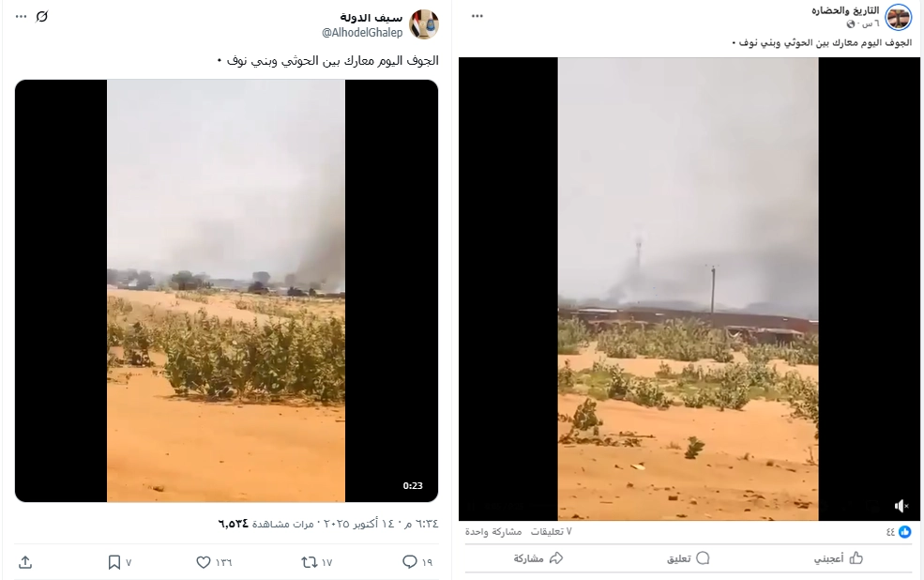Click the تعليق comment button
924x580 pixels.
(688, 557)
